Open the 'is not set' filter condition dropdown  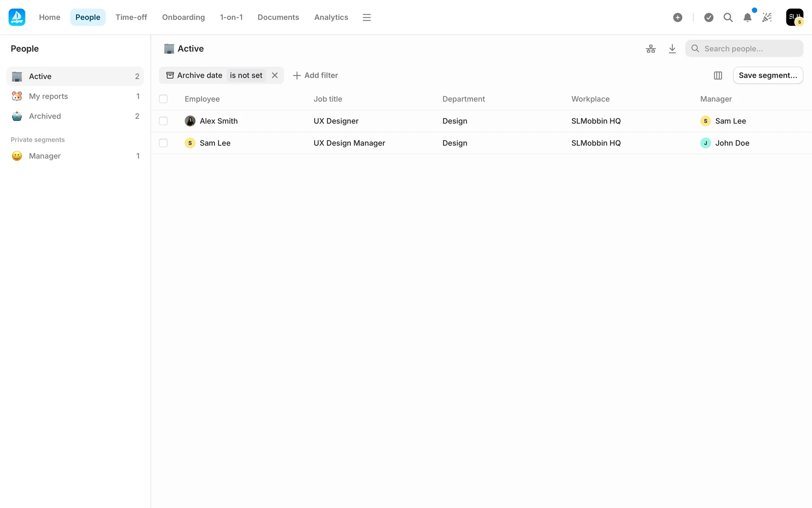click(x=246, y=75)
